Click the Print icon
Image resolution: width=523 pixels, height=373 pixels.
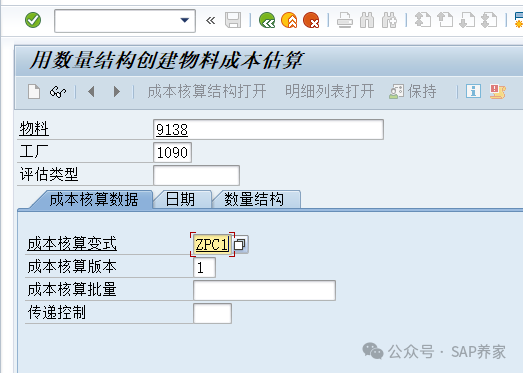(345, 20)
